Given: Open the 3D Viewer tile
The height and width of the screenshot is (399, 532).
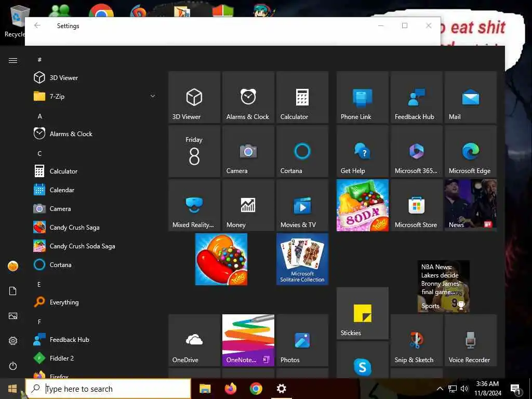Looking at the screenshot, I should [x=194, y=97].
